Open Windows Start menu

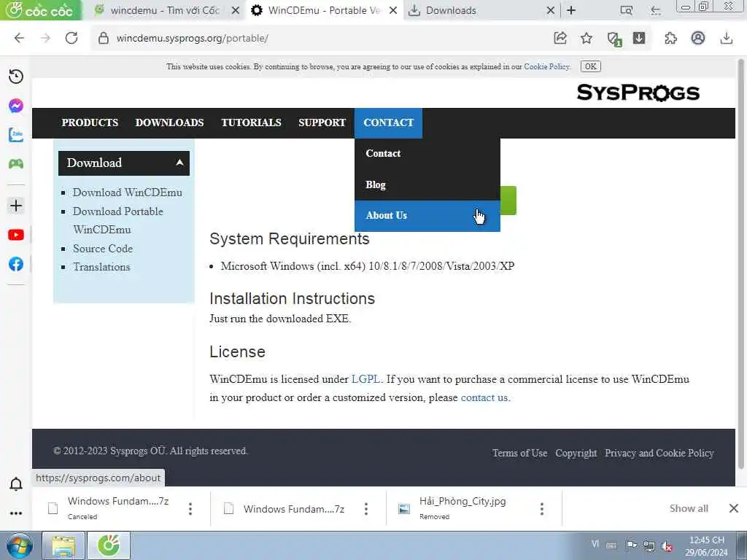(19, 545)
